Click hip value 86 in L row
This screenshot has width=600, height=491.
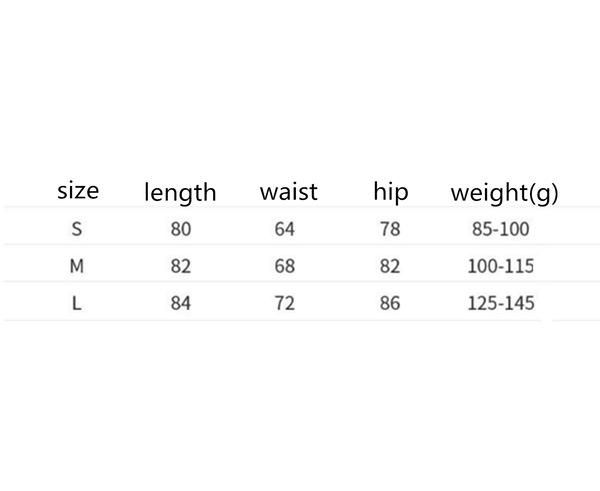click(390, 303)
